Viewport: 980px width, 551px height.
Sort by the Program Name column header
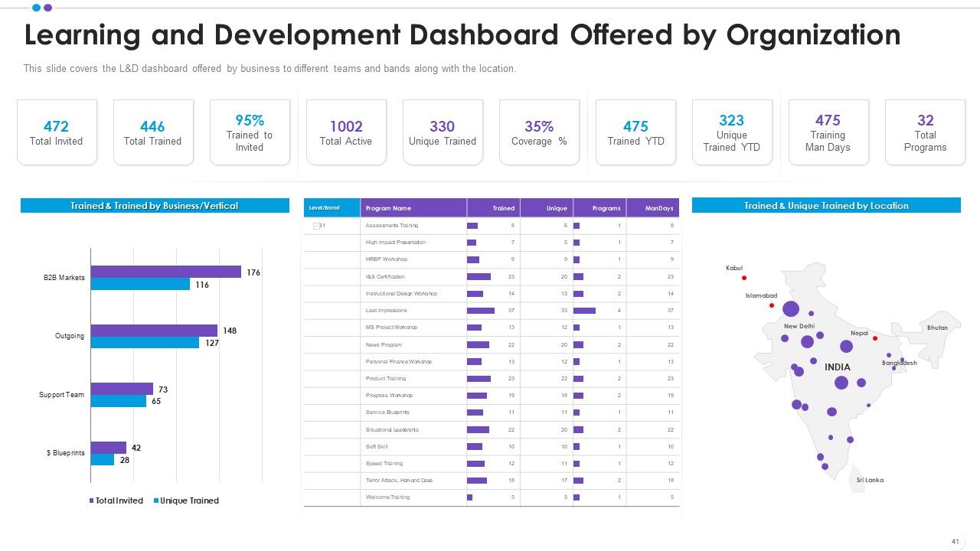(413, 208)
